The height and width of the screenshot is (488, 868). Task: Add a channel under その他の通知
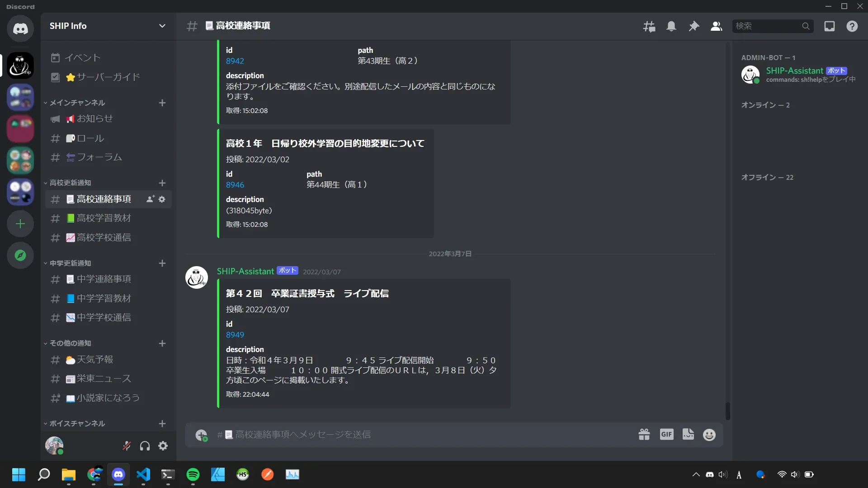click(162, 343)
